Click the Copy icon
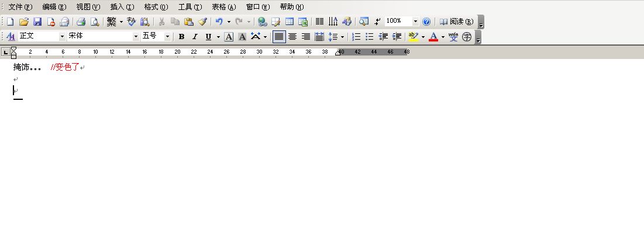Viewport: 644px width, 226px height. coord(175,22)
